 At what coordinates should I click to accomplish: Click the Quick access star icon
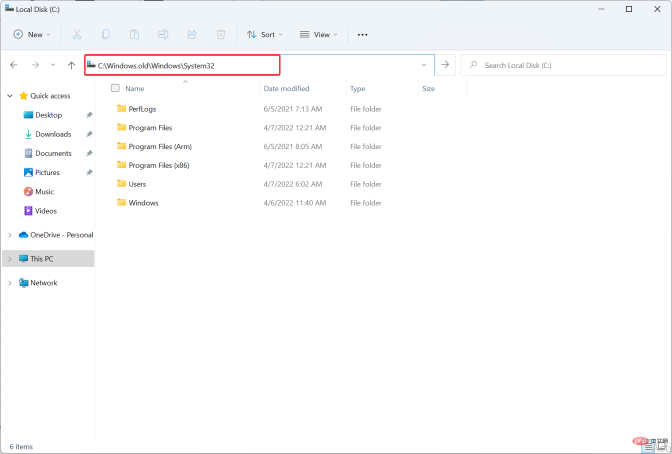coord(24,96)
